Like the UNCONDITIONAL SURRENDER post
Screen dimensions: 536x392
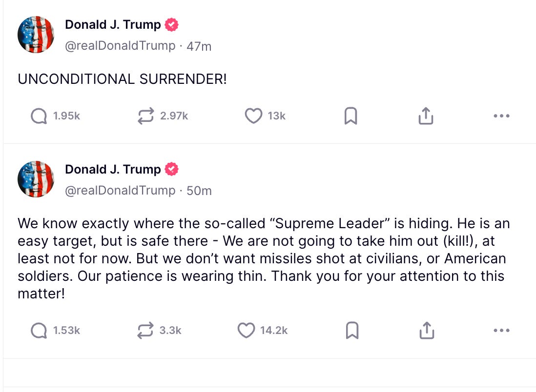coord(253,116)
